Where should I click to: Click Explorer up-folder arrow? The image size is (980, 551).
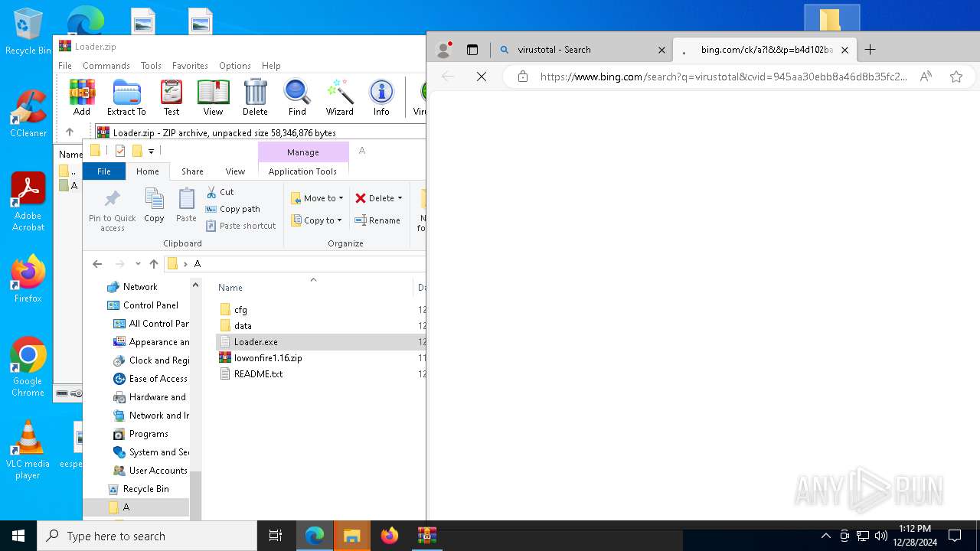[x=154, y=264]
